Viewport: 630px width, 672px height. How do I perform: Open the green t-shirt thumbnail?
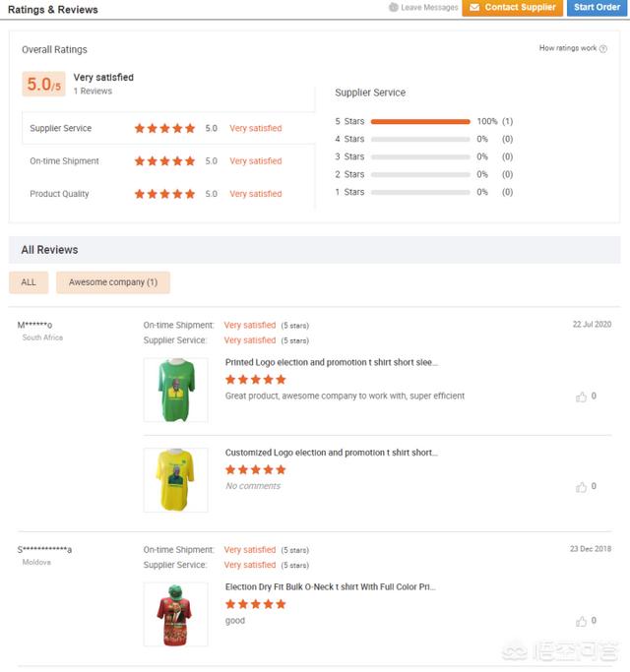175,390
